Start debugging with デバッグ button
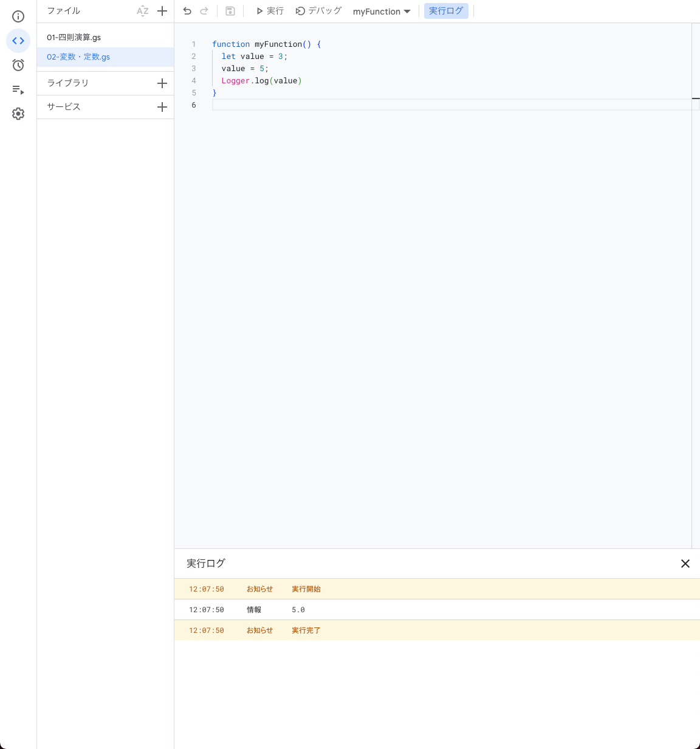Viewport: 700px width, 749px height. 319,11
